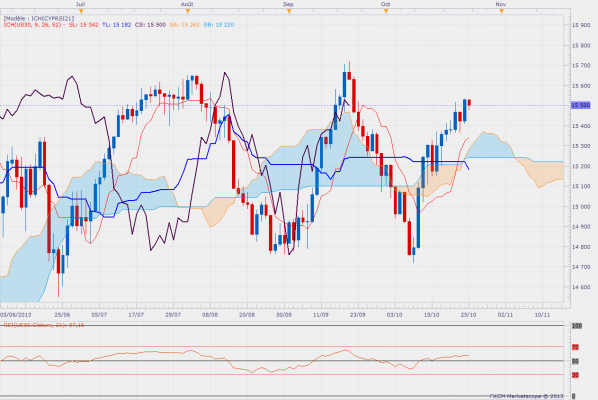Click the Modèle ICH(CYPRS[21] template label
The width and height of the screenshot is (598, 400).
pyautogui.click(x=39, y=18)
